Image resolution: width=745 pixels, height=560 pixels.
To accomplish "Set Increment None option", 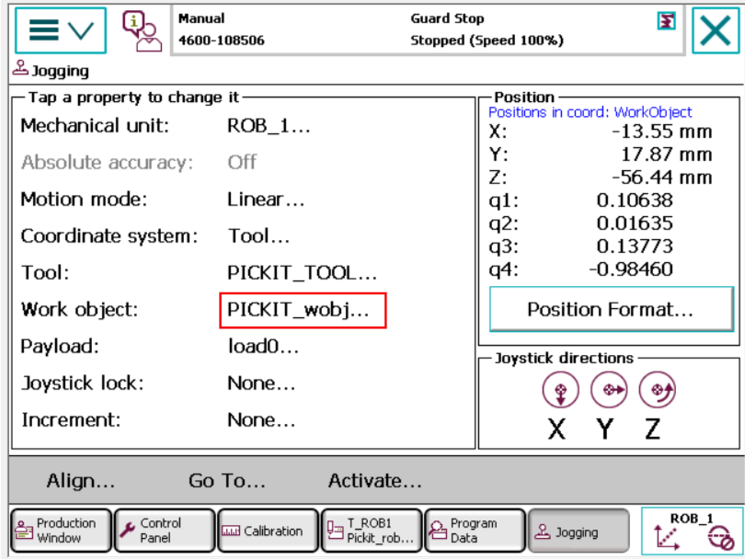I will (261, 420).
